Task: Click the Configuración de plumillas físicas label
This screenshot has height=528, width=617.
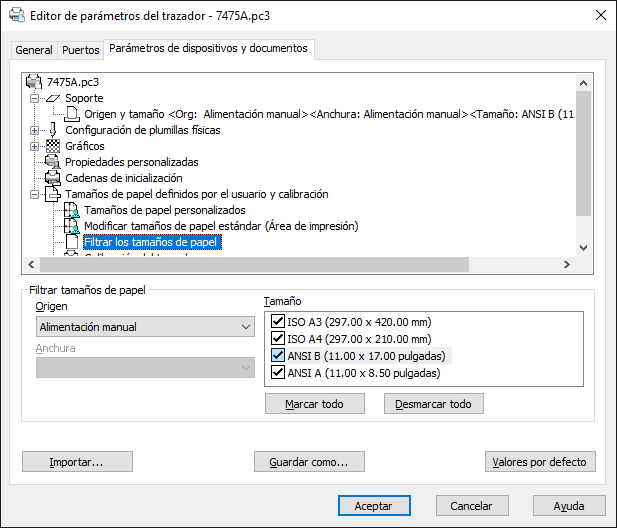Action: 143,130
